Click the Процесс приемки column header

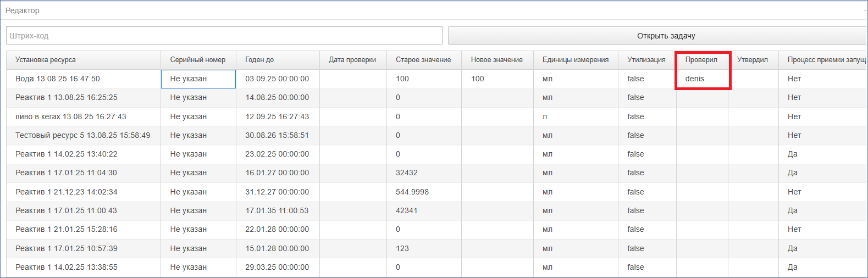[x=823, y=60]
